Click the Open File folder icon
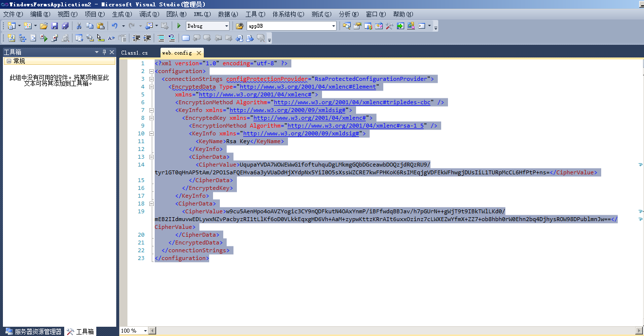The image size is (644, 336). click(x=44, y=26)
